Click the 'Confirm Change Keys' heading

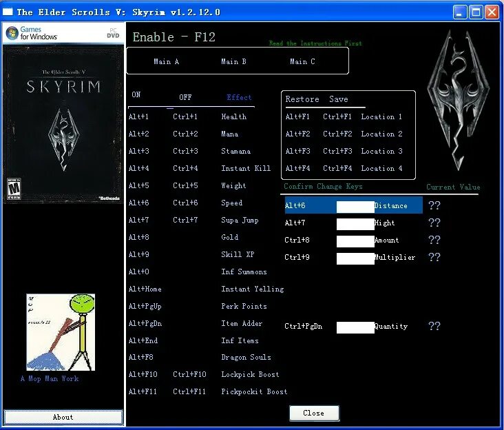click(x=323, y=186)
